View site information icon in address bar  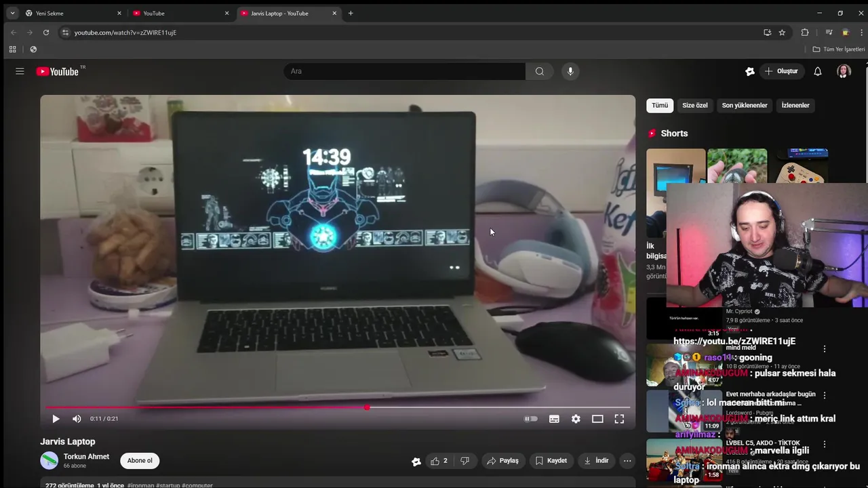[x=65, y=33]
